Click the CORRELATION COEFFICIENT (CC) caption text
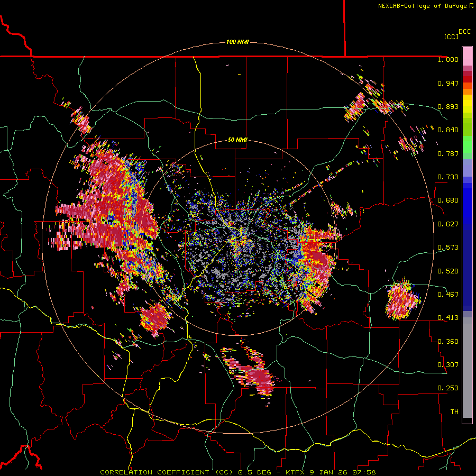The image size is (476, 476). click(167, 472)
